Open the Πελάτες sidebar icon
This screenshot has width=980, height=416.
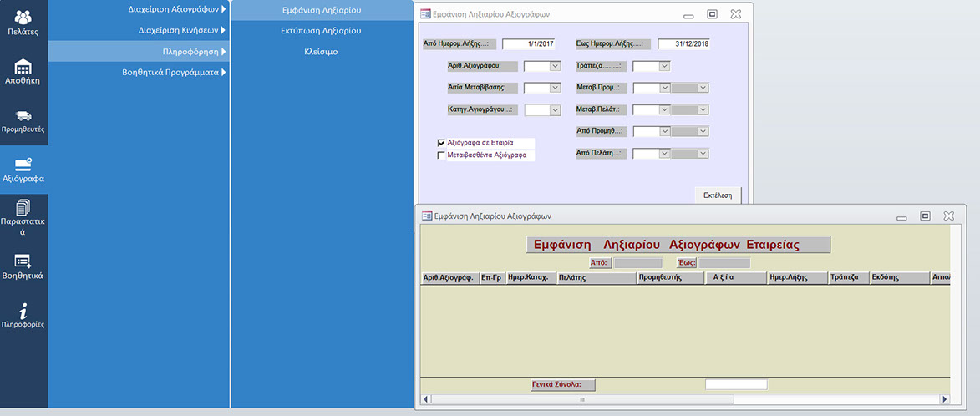(x=23, y=23)
